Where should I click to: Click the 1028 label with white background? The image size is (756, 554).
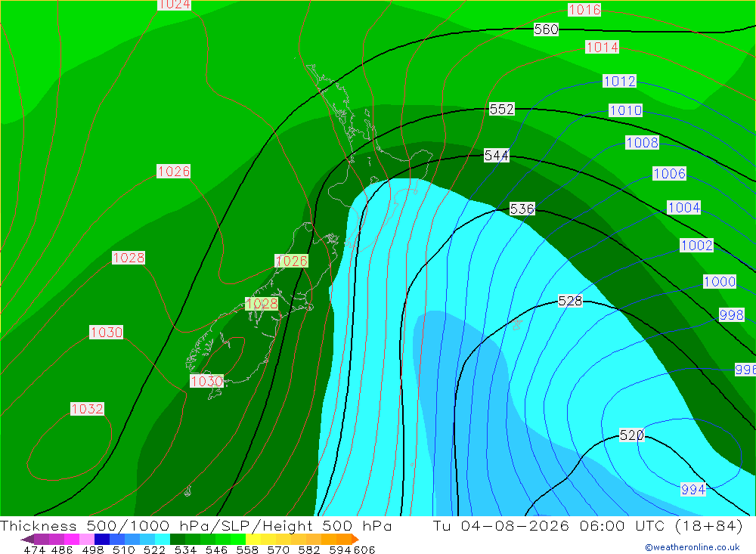tap(129, 258)
